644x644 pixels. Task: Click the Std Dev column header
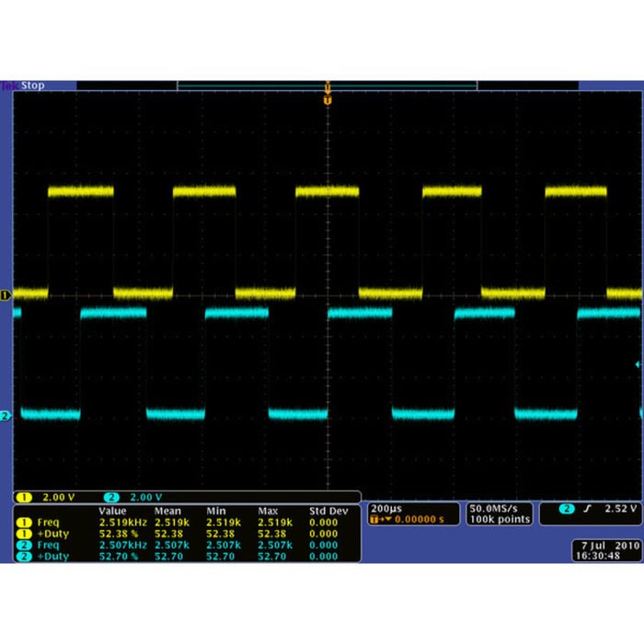pyautogui.click(x=329, y=511)
